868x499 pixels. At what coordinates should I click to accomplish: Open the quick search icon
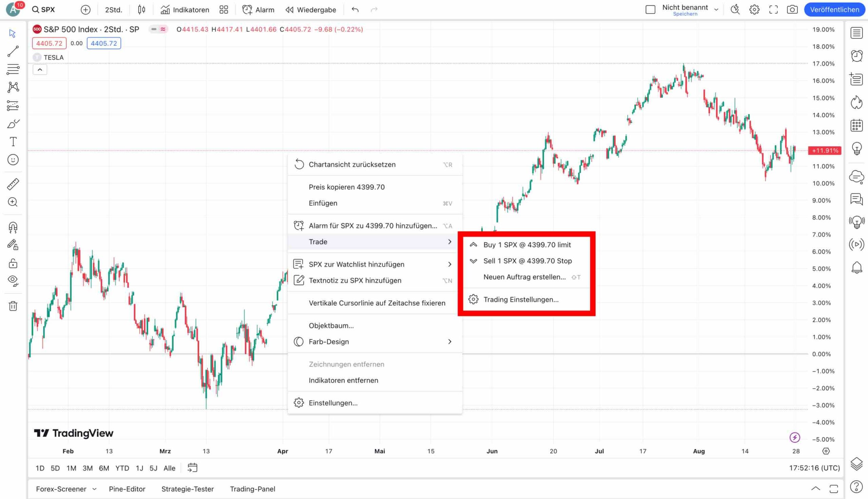tap(735, 9)
